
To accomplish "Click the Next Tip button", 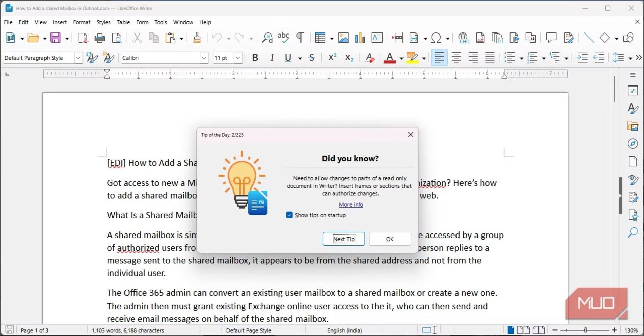I will tap(343, 239).
